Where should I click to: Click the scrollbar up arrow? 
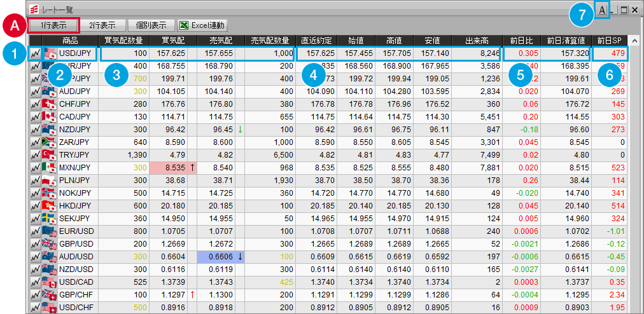click(634, 41)
